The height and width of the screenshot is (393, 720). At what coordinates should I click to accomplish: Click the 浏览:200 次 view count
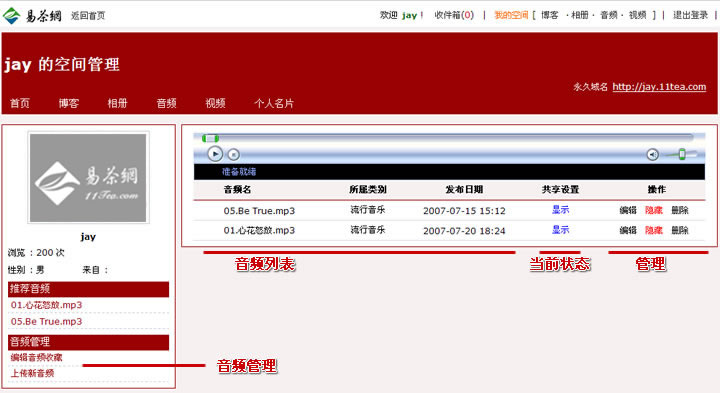(36, 253)
